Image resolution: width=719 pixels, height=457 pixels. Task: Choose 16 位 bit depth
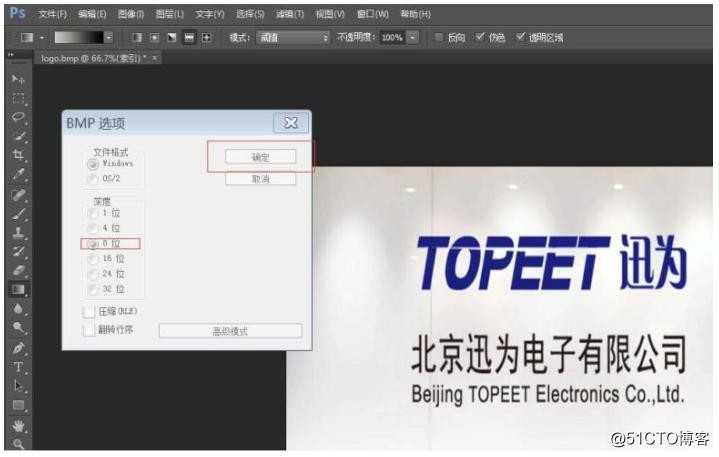(93, 259)
